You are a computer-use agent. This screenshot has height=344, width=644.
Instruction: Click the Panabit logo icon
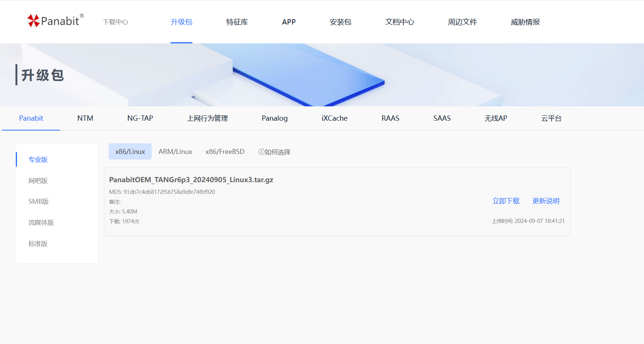coord(34,21)
